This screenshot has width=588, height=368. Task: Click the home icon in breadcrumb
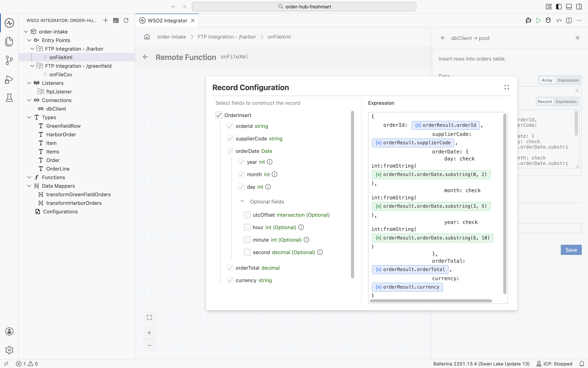[147, 37]
